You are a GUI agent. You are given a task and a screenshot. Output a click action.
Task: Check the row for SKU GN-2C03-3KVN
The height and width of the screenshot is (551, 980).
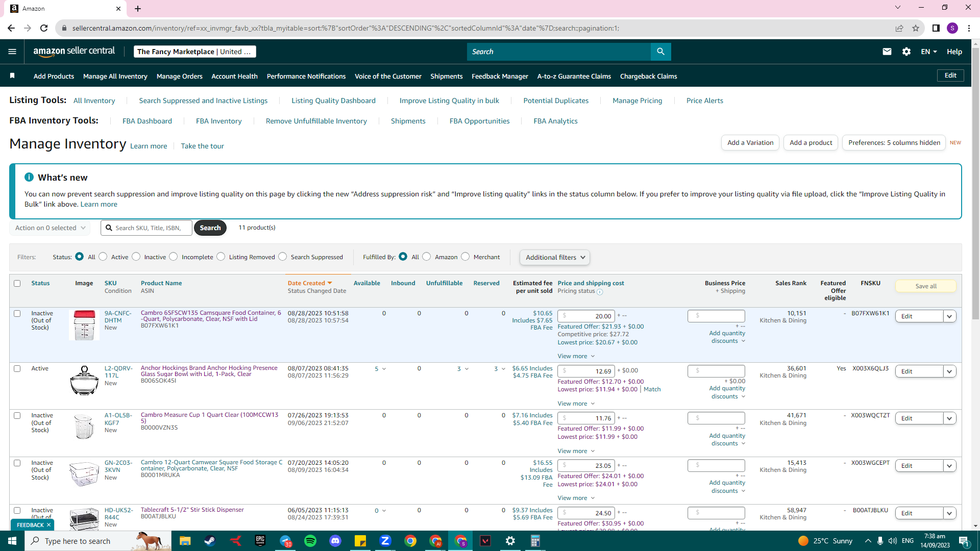coord(17,463)
